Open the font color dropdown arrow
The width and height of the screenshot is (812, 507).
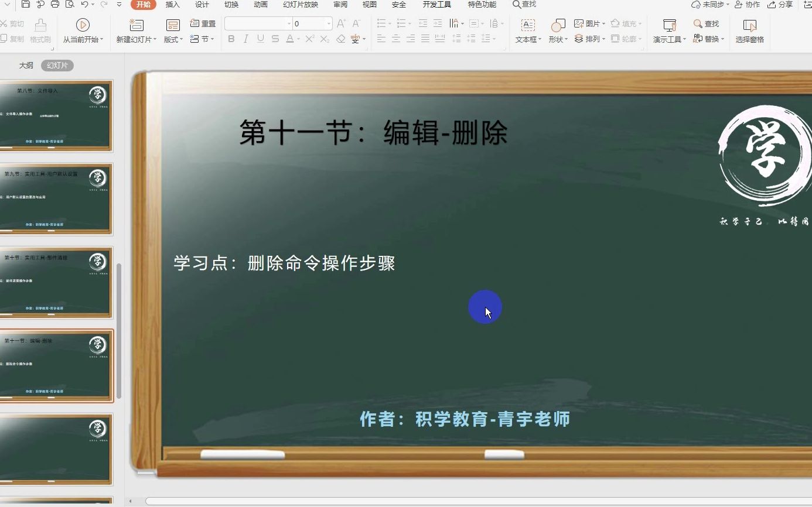[x=298, y=39]
